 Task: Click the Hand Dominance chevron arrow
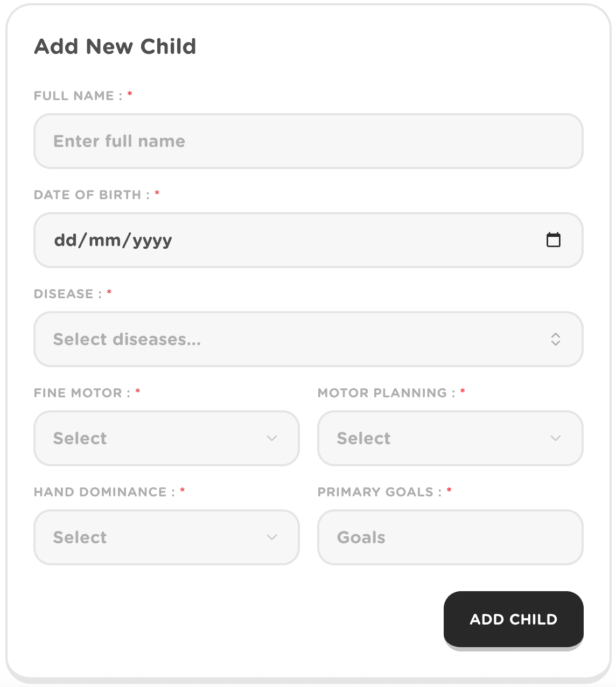[x=272, y=537]
